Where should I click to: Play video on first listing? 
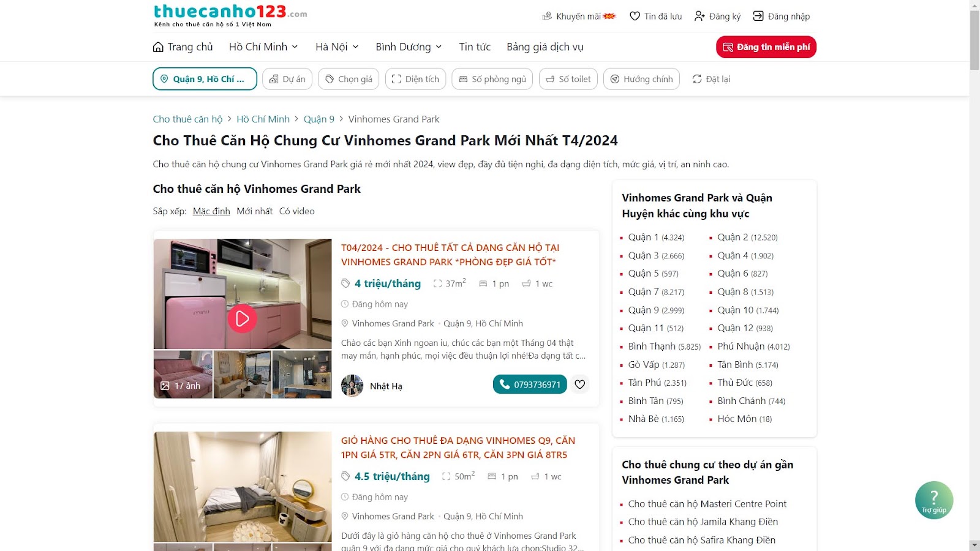(x=243, y=318)
